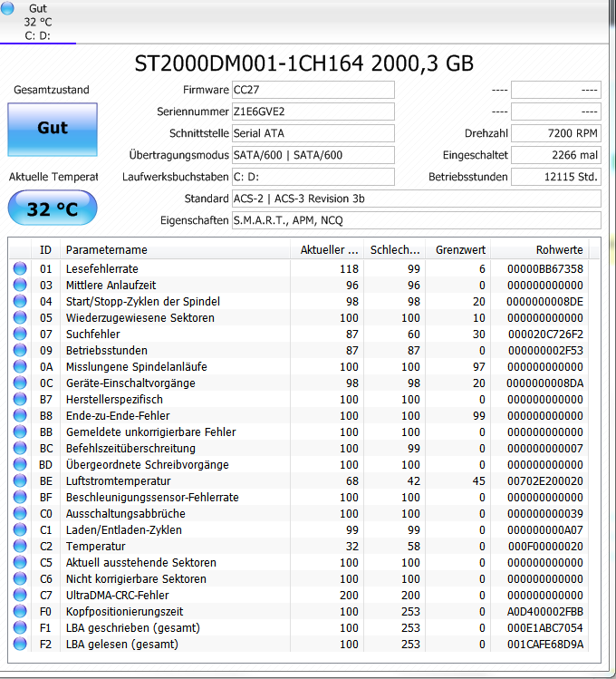Click the status orb for Misslungene Spindelanläufe
The height and width of the screenshot is (679, 616).
tap(20, 366)
